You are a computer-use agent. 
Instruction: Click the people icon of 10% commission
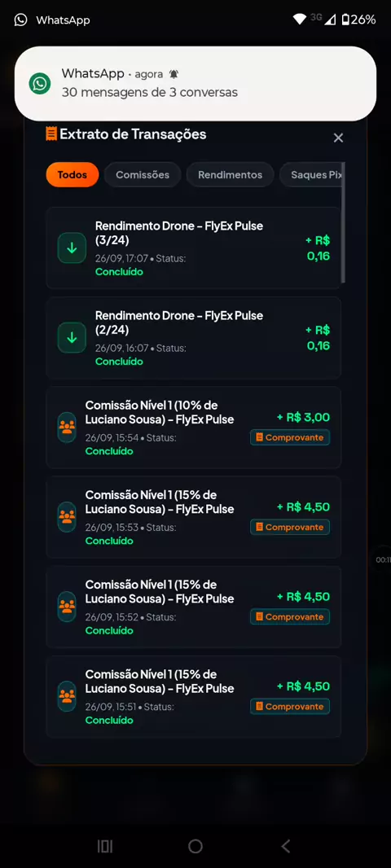tap(67, 427)
